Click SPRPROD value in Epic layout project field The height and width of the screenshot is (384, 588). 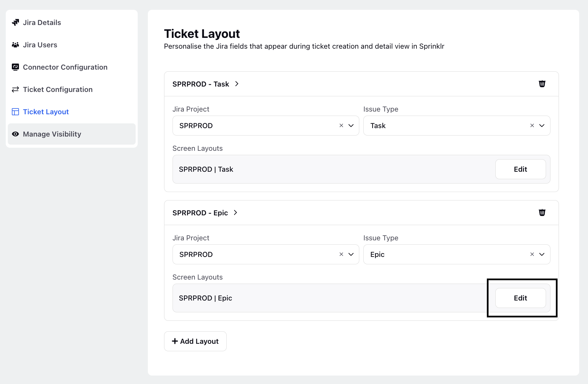196,255
